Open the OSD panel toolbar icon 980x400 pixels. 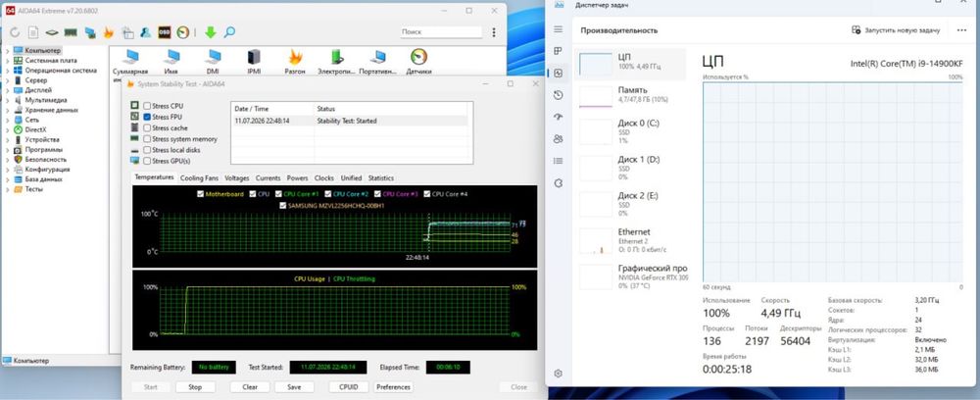[164, 32]
